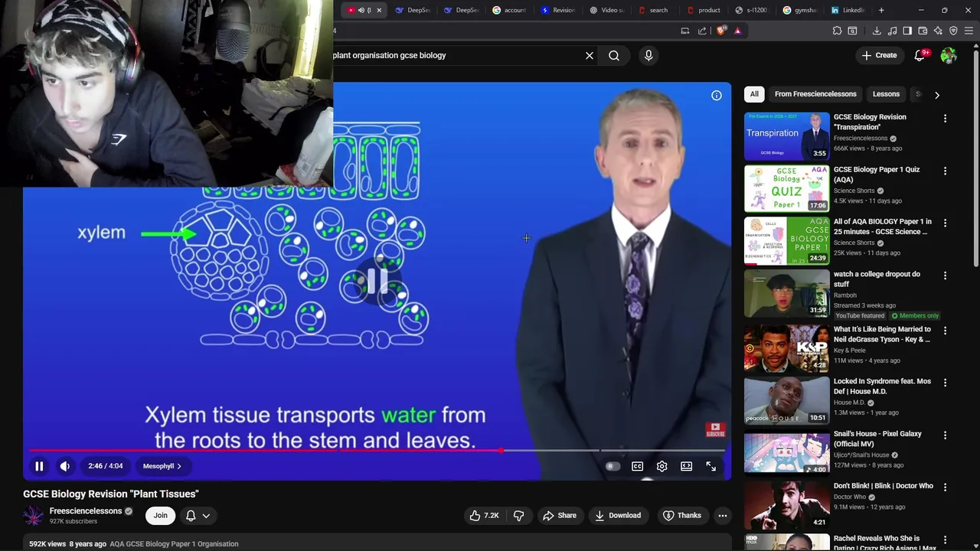
Task: Open options for watch a college dropout video
Action: coord(945,275)
